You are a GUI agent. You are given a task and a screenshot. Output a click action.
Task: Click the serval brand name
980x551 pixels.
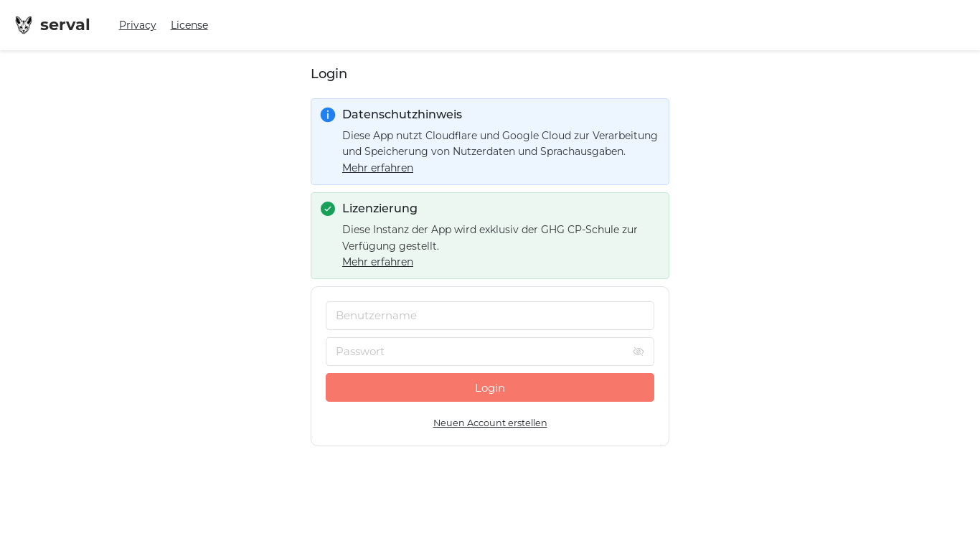pos(65,25)
